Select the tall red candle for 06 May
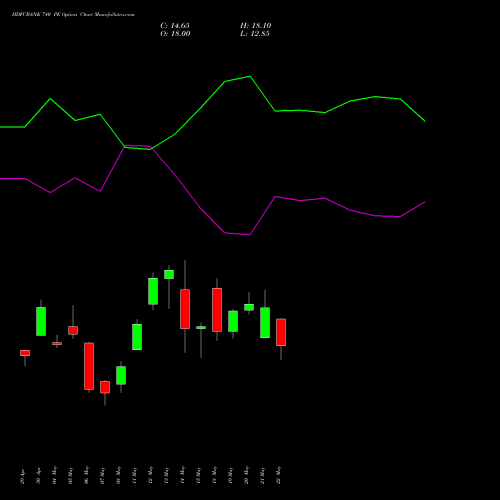This screenshot has height=500, width=500. click(89, 366)
